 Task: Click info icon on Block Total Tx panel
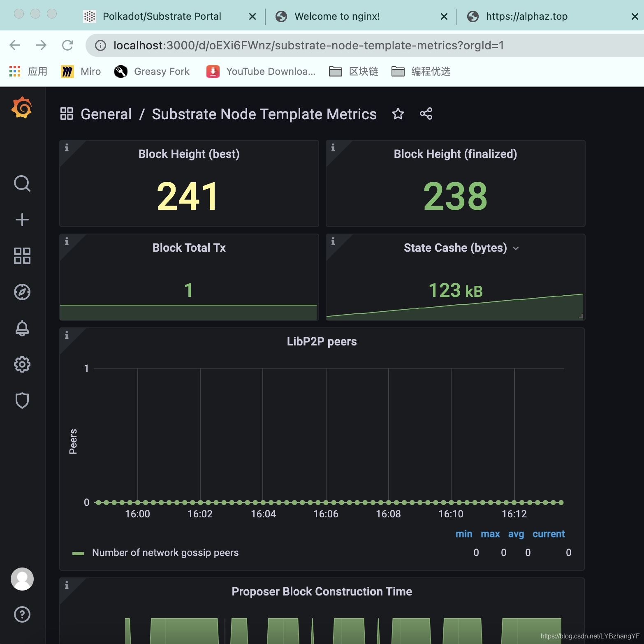(x=67, y=241)
